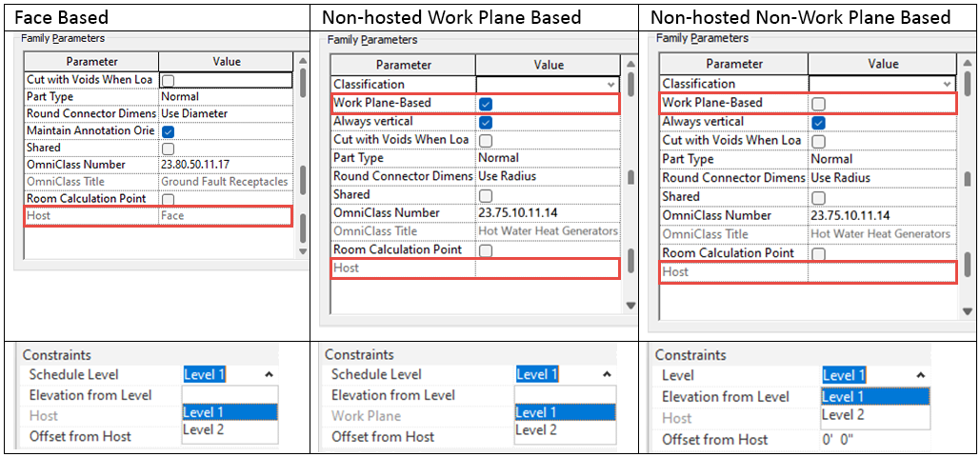Check Room Calculation Point in Non-hosted Work Plane Based panel

(x=485, y=250)
